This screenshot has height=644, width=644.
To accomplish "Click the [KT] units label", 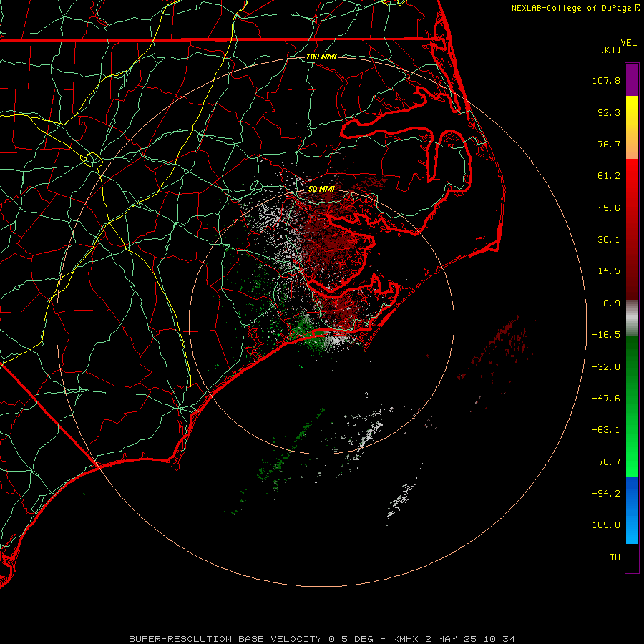I will tap(611, 49).
